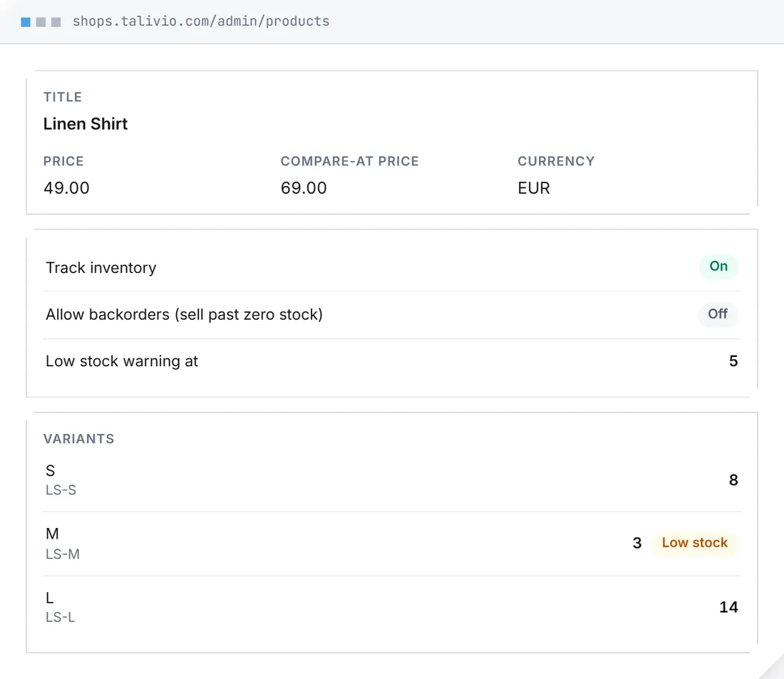Open the EUR currency selector
This screenshot has height=679, width=784.
click(534, 188)
